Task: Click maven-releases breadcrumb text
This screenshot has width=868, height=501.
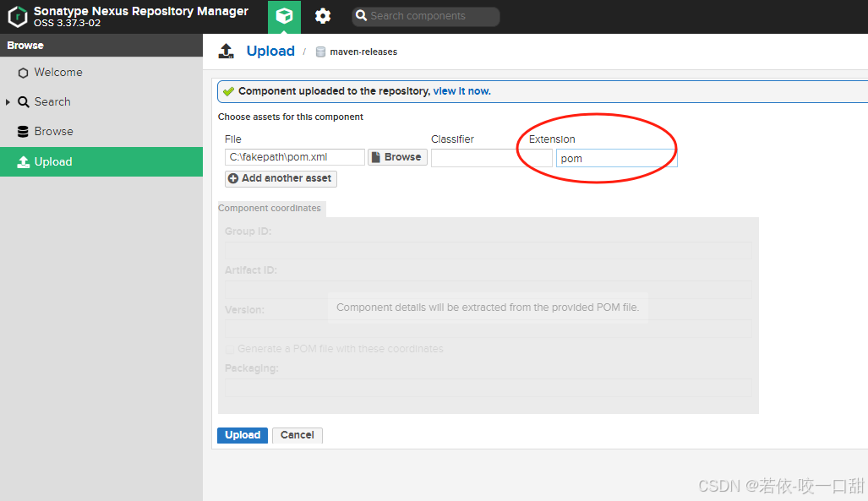Action: pos(363,52)
